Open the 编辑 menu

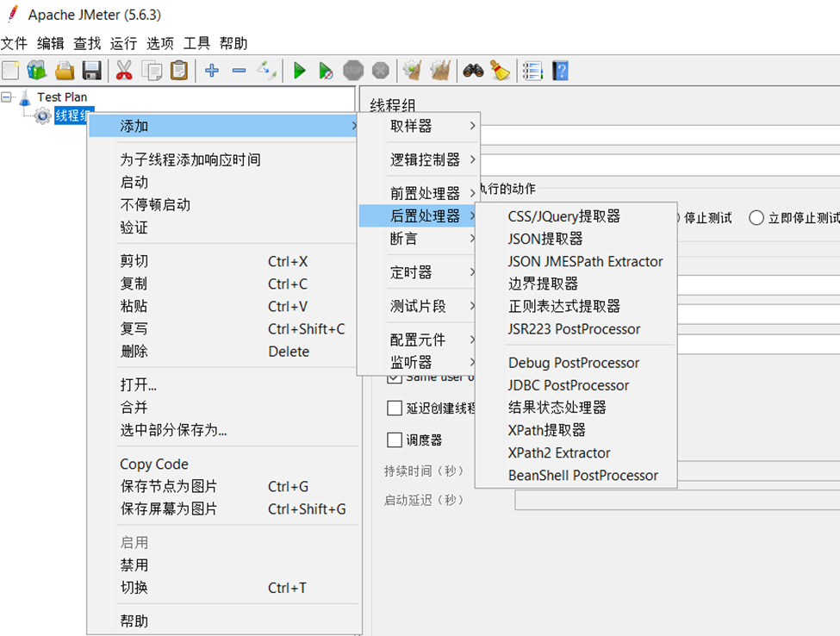point(50,43)
